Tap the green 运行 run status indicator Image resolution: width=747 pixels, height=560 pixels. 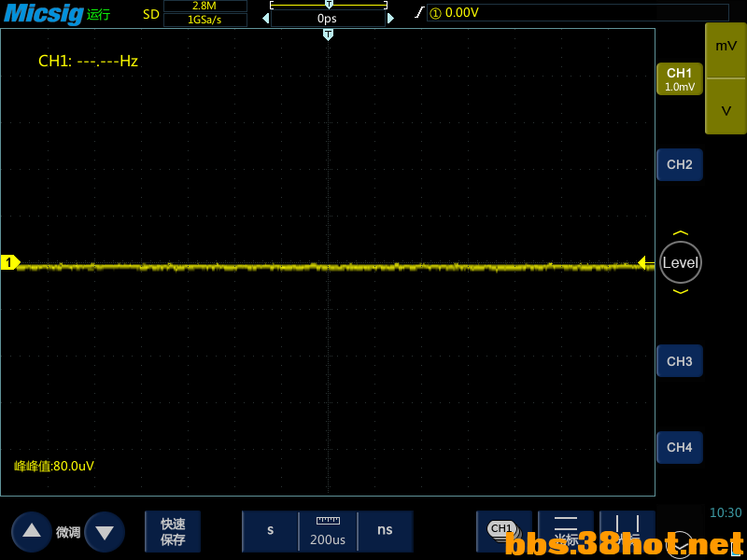tap(99, 15)
